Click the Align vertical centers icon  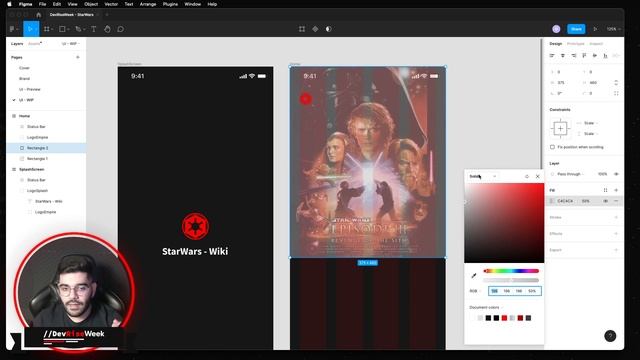click(595, 56)
